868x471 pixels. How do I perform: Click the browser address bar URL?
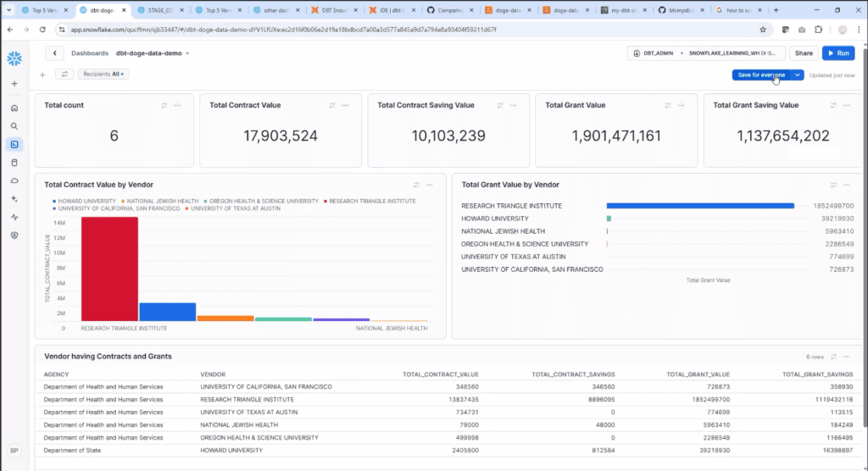tap(283, 30)
